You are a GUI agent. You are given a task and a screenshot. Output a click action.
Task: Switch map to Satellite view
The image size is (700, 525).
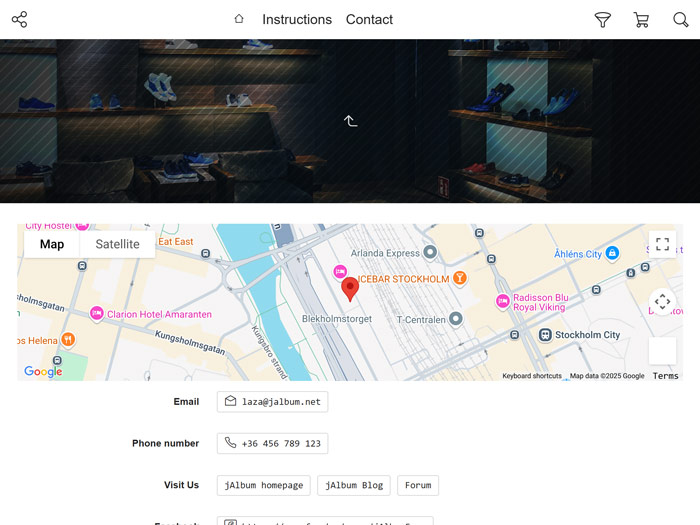pyautogui.click(x=117, y=244)
